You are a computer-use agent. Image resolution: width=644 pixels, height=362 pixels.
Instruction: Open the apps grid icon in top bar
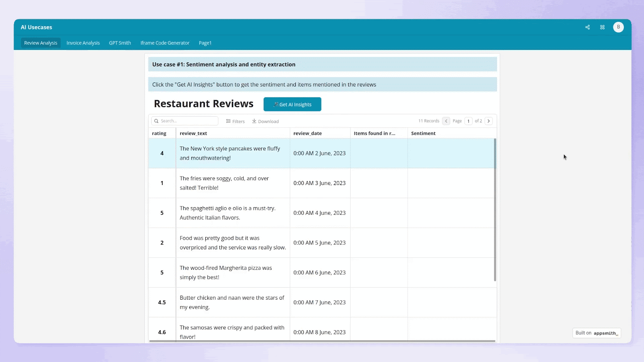coord(602,27)
